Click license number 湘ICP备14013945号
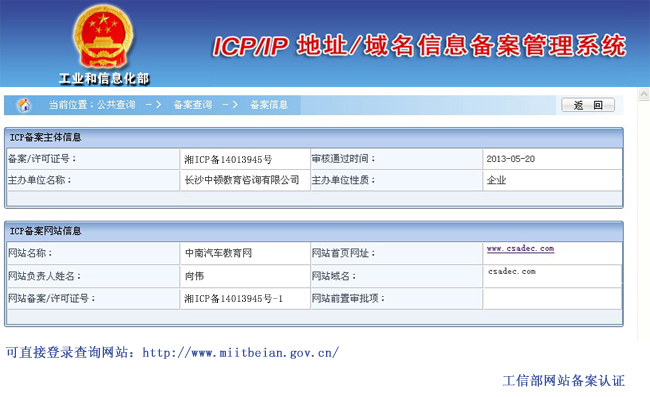Viewport: 650px width, 397px height. (x=228, y=160)
